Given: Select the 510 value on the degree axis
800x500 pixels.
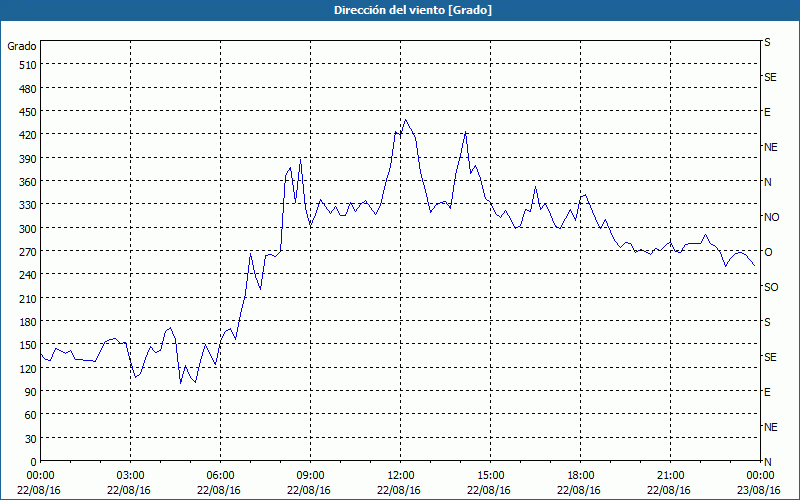Looking at the screenshot, I should (x=28, y=65).
